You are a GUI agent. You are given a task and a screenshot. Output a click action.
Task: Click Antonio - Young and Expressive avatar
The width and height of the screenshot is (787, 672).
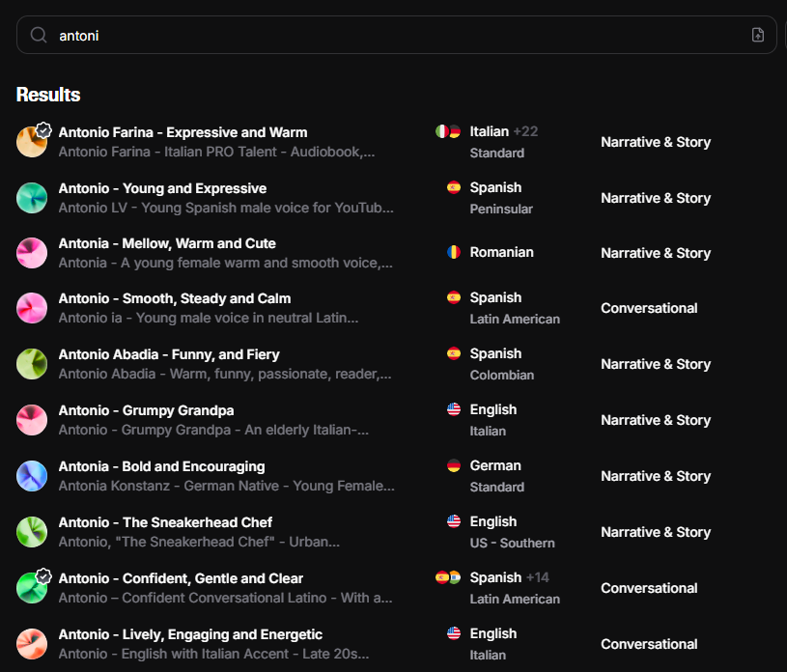(32, 198)
